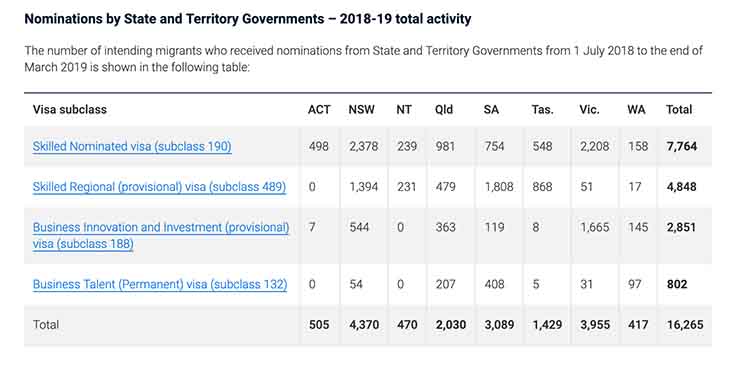
Task: Select the SA value 1,808
Action: coord(499,187)
